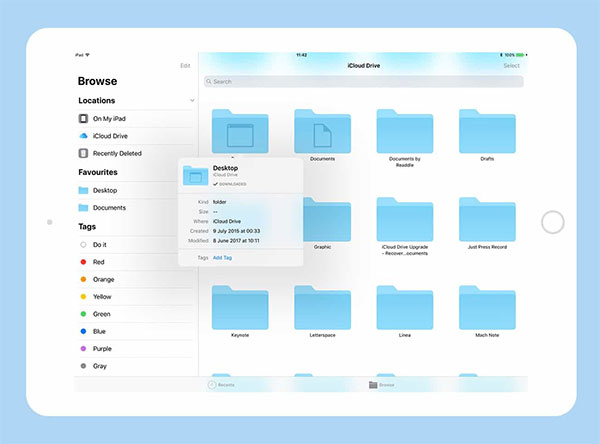This screenshot has height=444, width=600.
Task: Click the Where 'iCloud Drive' value in popup
Action: [227, 221]
